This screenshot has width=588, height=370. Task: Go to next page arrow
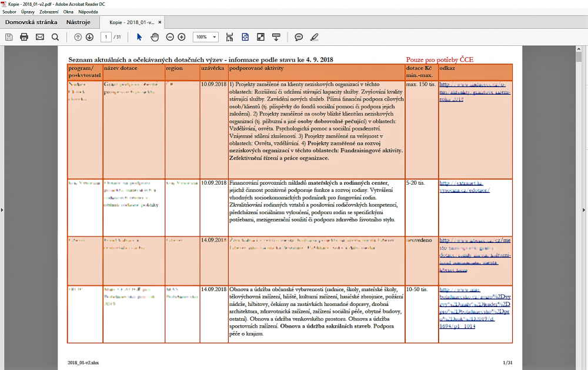tap(89, 37)
